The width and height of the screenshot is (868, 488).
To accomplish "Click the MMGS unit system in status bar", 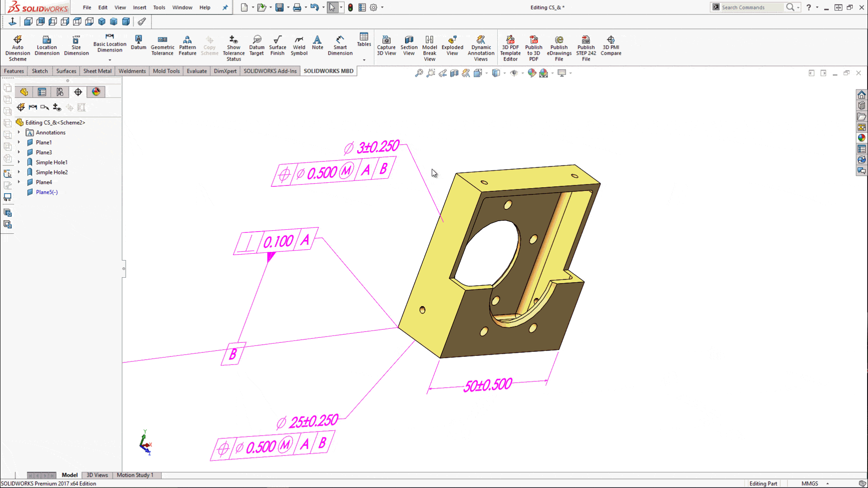I will (x=810, y=483).
